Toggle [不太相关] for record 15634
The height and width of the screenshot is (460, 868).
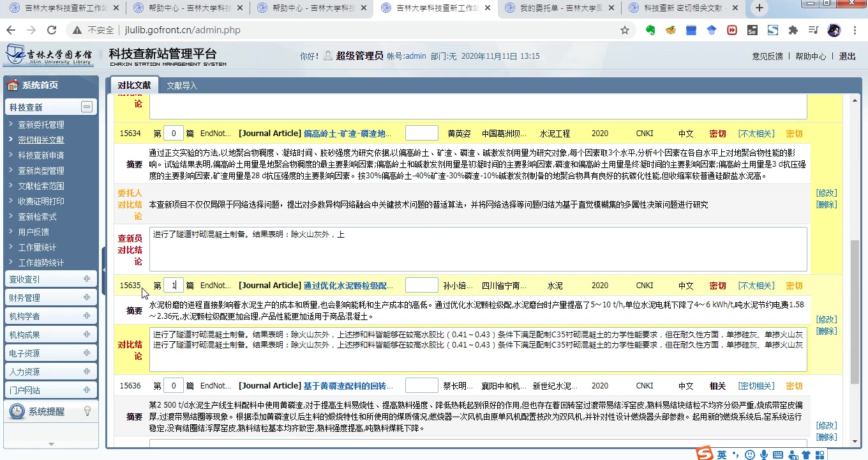coord(756,134)
